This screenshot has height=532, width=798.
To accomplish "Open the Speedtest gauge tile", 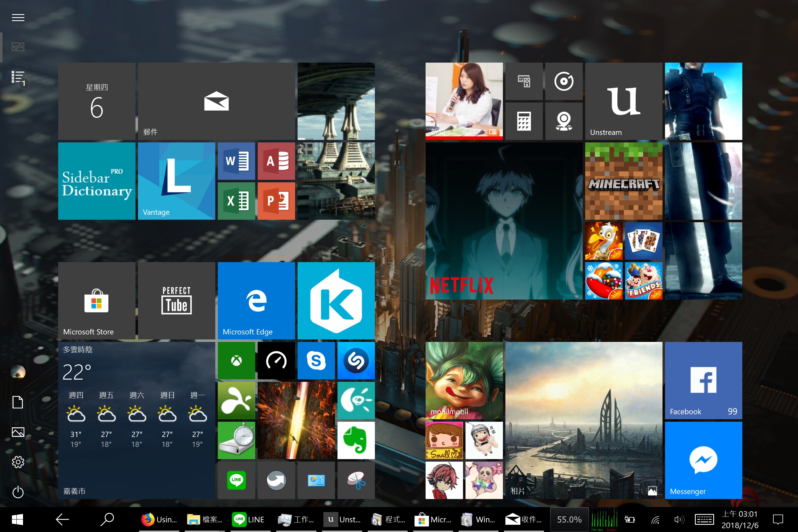I will coord(276,360).
